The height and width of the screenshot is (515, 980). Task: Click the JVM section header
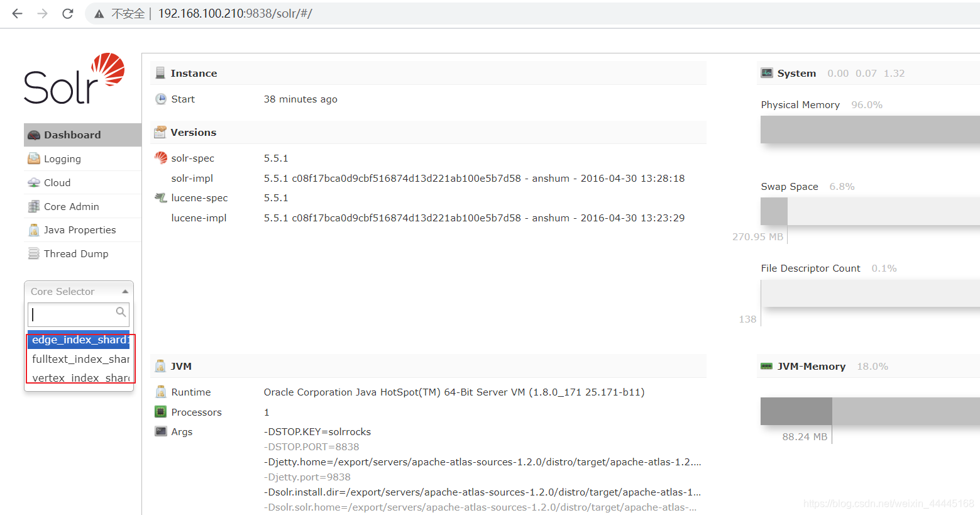tap(429, 366)
